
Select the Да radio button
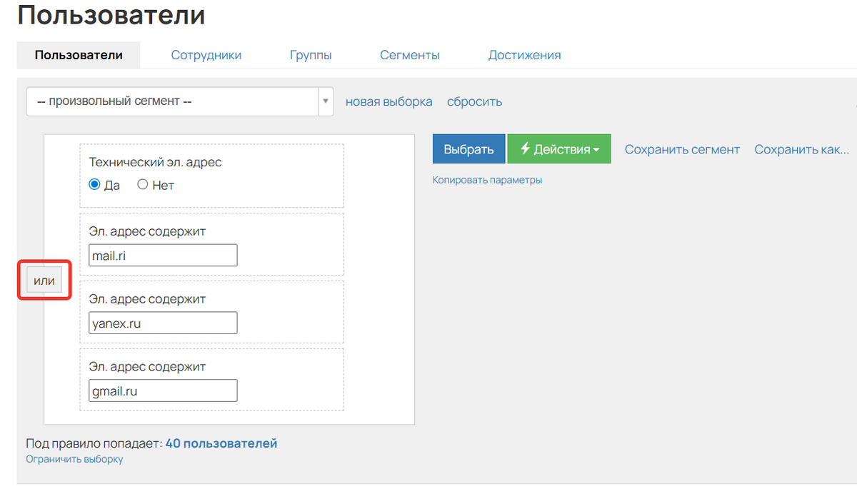click(x=94, y=184)
